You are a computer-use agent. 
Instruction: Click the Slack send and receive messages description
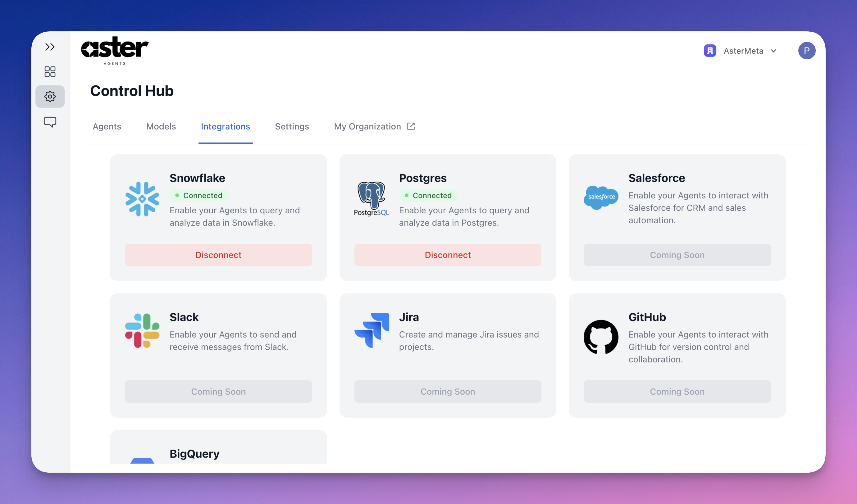click(233, 341)
